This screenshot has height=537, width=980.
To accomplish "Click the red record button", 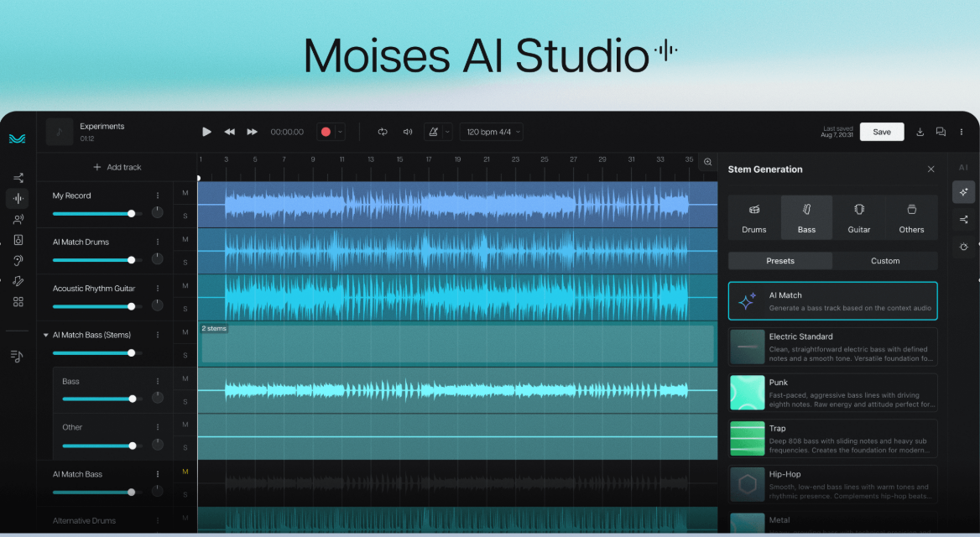I will 326,132.
